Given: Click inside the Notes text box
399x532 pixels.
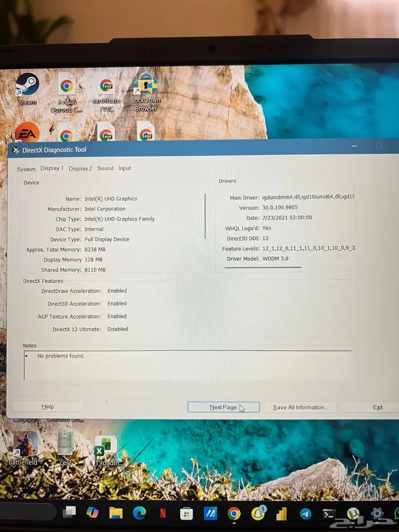Looking at the screenshot, I should 188,365.
